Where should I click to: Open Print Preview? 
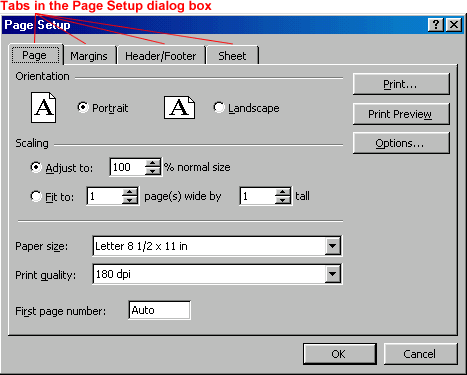click(x=401, y=114)
